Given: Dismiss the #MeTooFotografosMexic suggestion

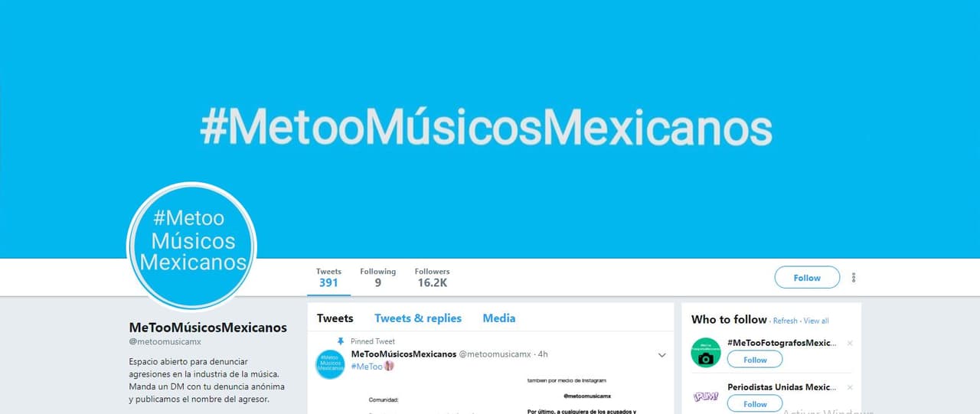Looking at the screenshot, I should [x=850, y=344].
